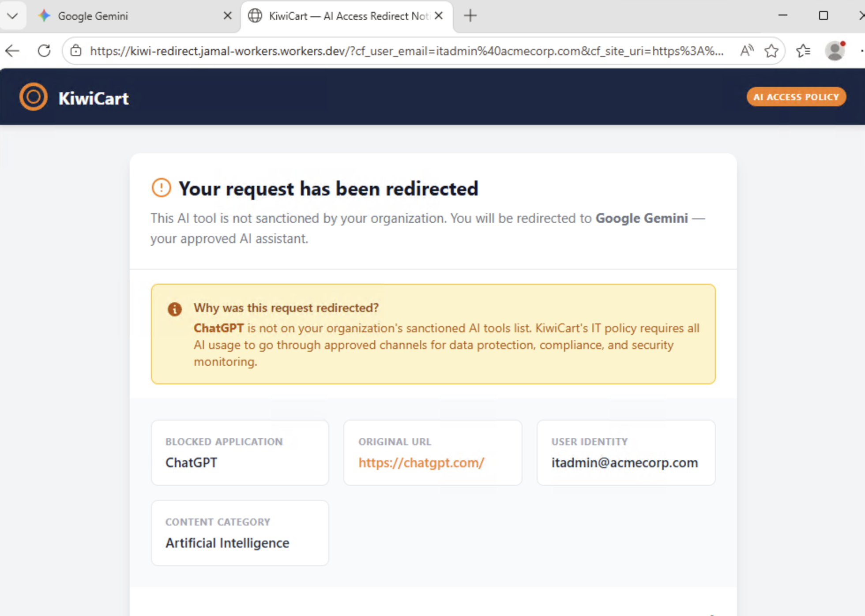The height and width of the screenshot is (616, 865).
Task: Select the Artificial Intelligence category value
Action: (x=227, y=543)
